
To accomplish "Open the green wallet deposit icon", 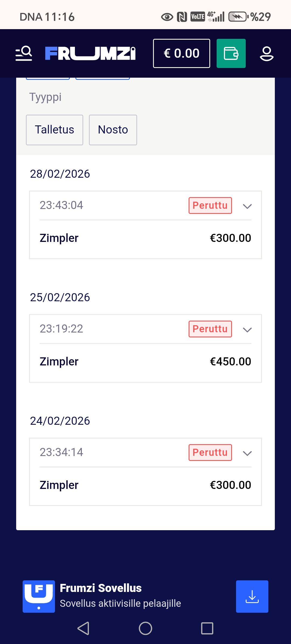I will pyautogui.click(x=231, y=53).
